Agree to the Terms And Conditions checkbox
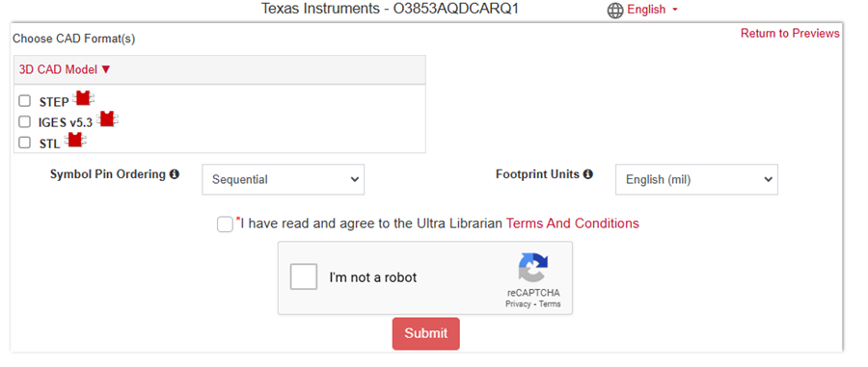This screenshot has width=868, height=367. coord(225,224)
